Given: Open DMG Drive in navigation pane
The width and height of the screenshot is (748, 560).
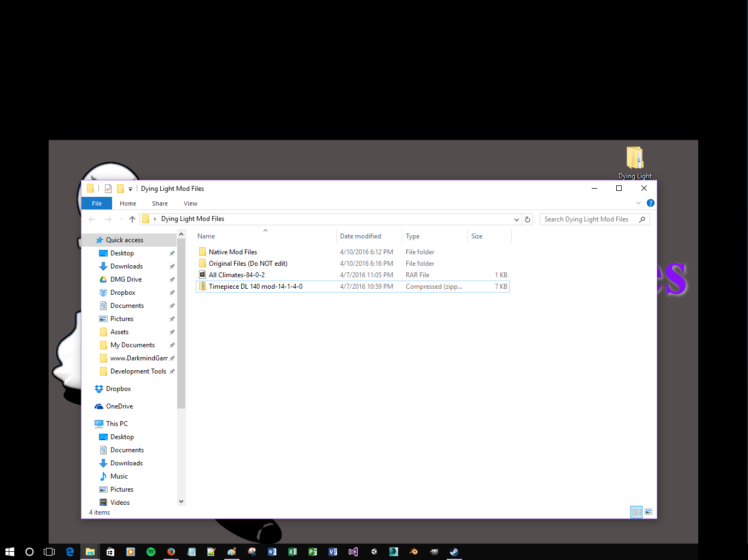Looking at the screenshot, I should coord(126,279).
